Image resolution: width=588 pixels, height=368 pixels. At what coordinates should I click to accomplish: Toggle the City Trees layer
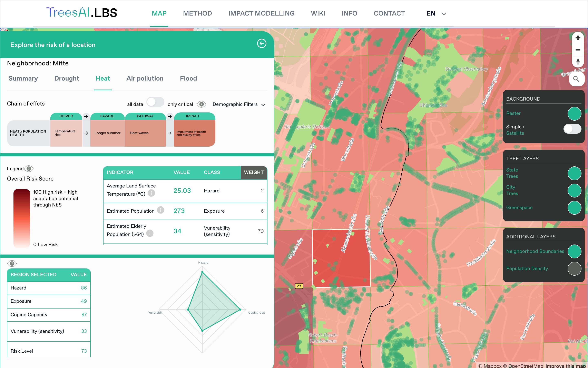coord(574,190)
